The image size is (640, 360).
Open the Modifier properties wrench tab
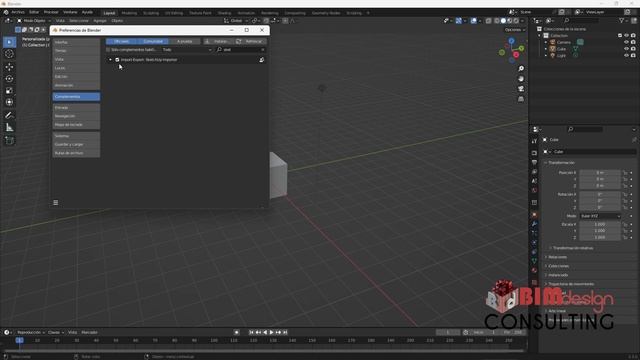coord(534,224)
